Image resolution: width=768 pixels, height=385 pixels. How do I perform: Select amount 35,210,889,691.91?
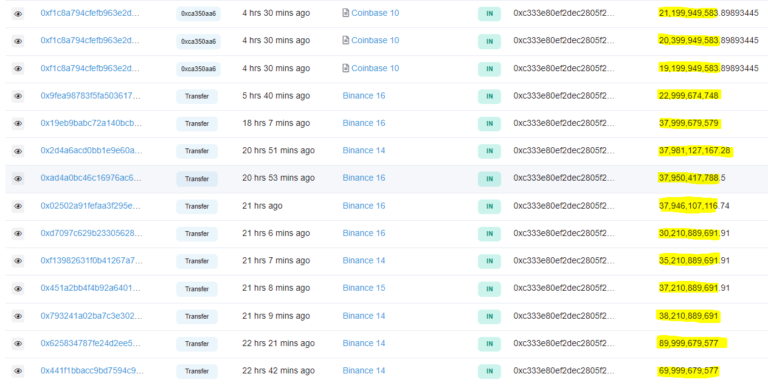[695, 261]
